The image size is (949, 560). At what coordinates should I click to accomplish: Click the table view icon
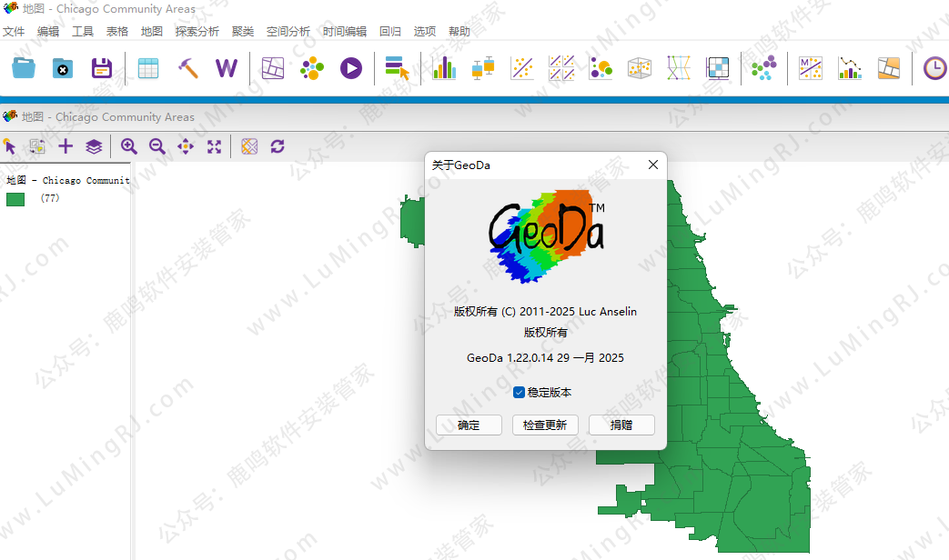coord(148,68)
